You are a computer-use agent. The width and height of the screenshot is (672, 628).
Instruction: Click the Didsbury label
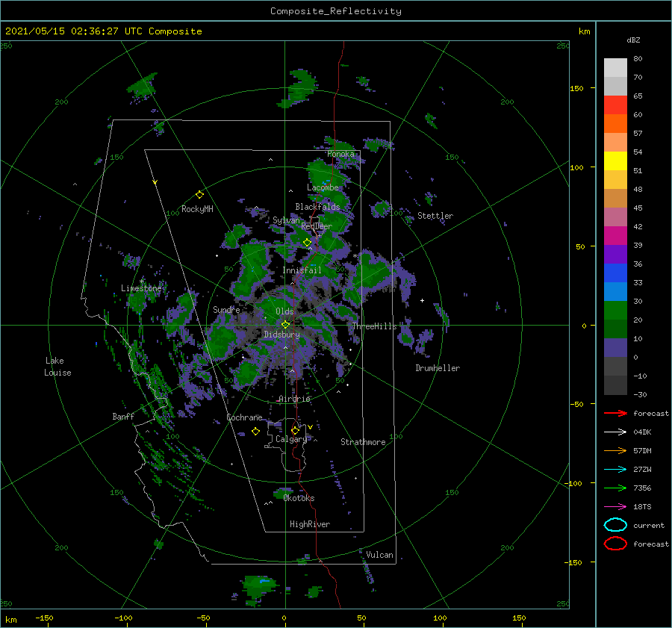pyautogui.click(x=281, y=335)
